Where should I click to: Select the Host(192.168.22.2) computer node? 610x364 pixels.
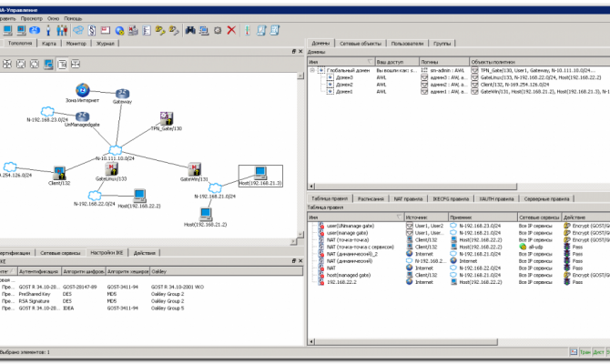139,196
